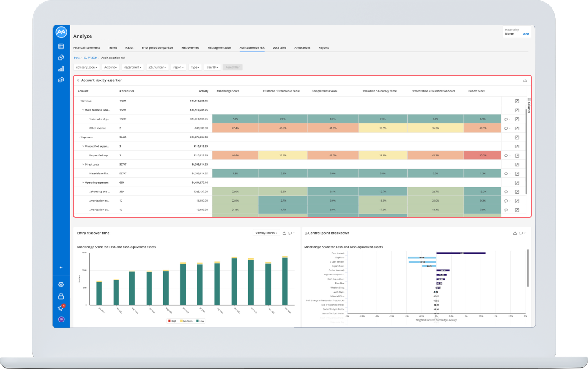Viewport: 588px width, 369px height.
Task: Click info icon next to Account risk by assertion
Action: [x=78, y=80]
